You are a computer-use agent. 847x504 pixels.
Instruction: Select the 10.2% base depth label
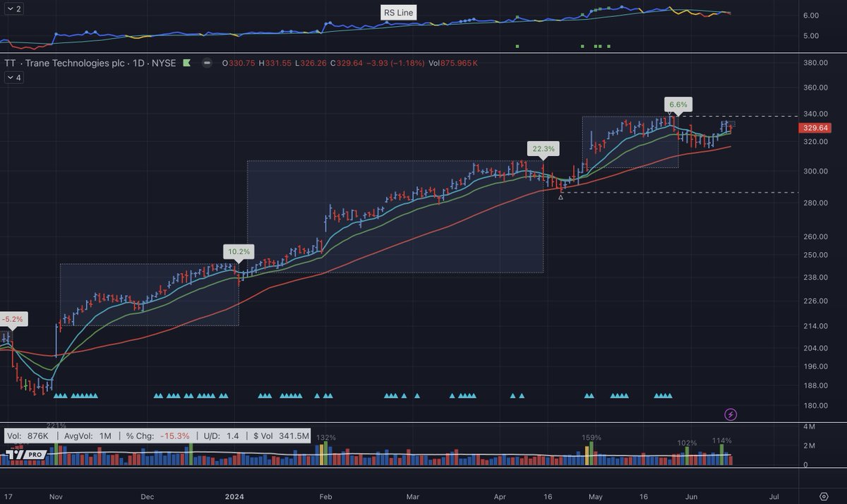[238, 251]
